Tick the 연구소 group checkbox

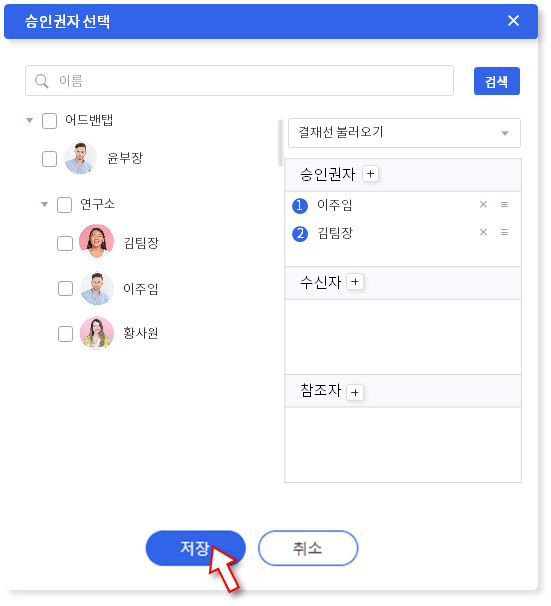tap(64, 205)
